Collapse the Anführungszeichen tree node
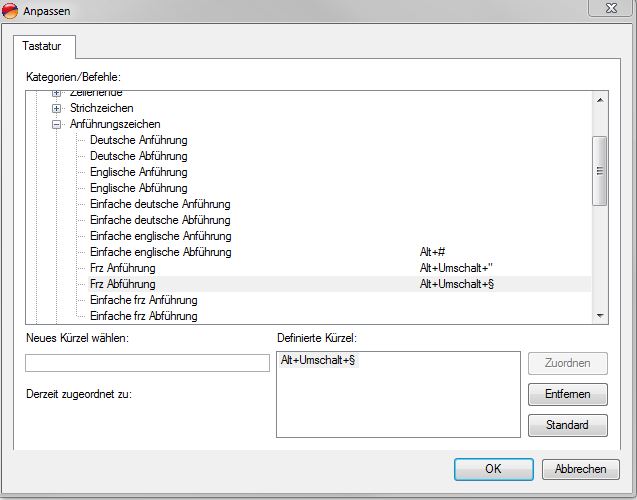Image resolution: width=637 pixels, height=500 pixels. point(57,124)
